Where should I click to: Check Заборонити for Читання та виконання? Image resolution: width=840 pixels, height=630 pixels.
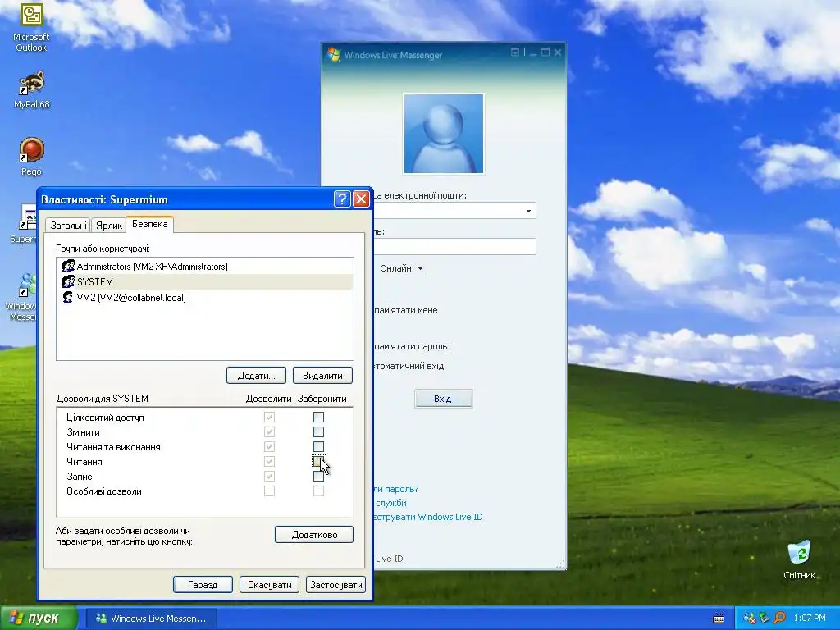[318, 446]
